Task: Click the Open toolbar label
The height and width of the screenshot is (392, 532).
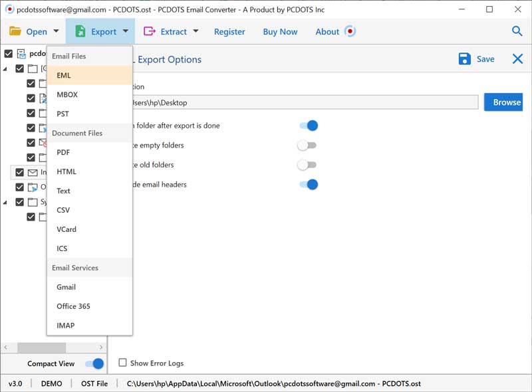Action: coord(37,31)
